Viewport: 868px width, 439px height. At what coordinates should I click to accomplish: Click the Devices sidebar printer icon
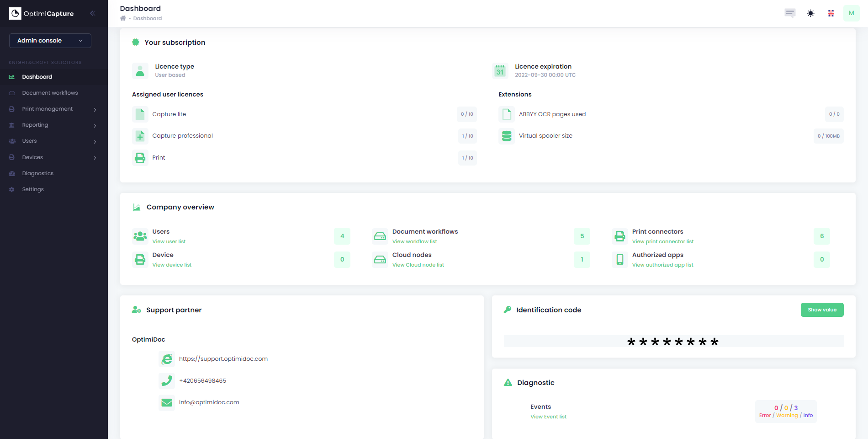pos(12,157)
